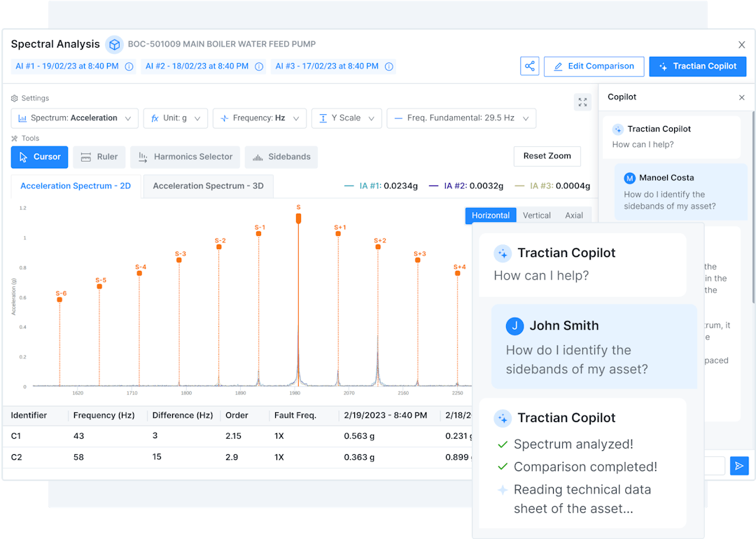This screenshot has height=539, width=756.
Task: Select the Ruler tool
Action: [99, 157]
